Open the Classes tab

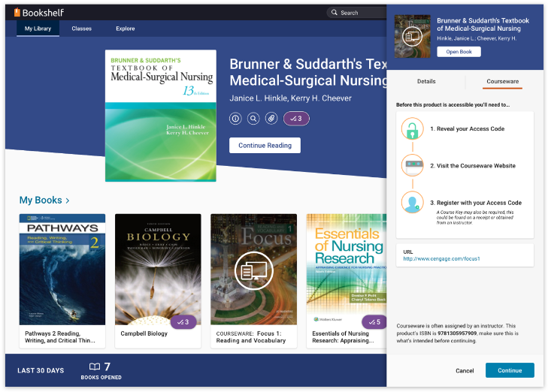[82, 29]
